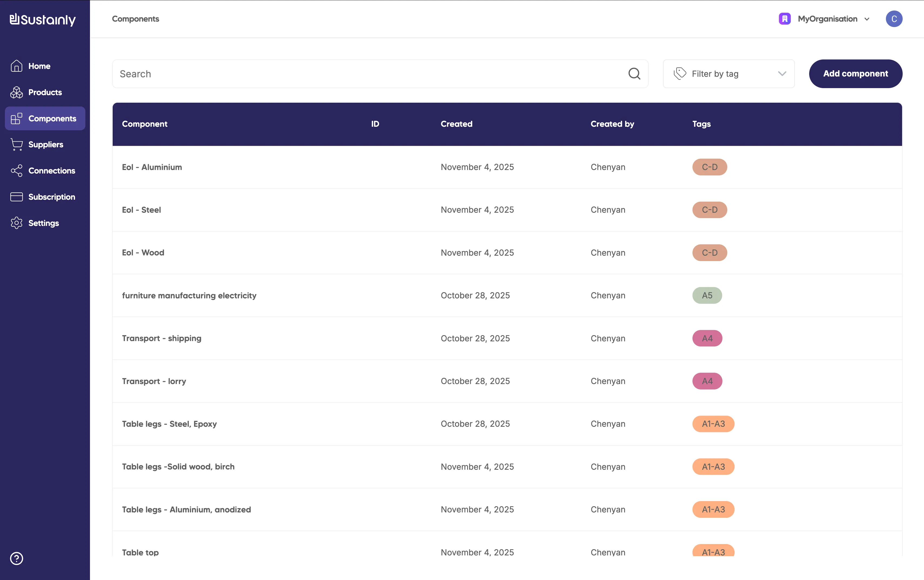The width and height of the screenshot is (924, 580).
Task: Focus the Search input field
Action: coord(368,74)
